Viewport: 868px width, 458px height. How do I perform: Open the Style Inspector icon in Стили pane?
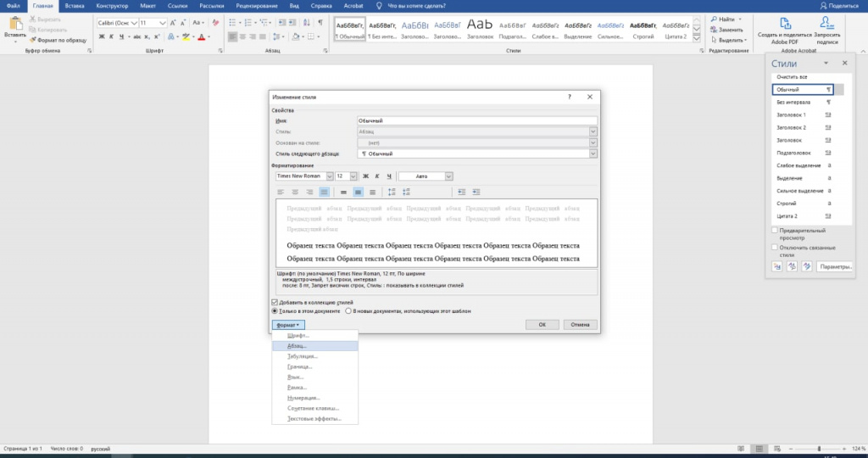793,266
